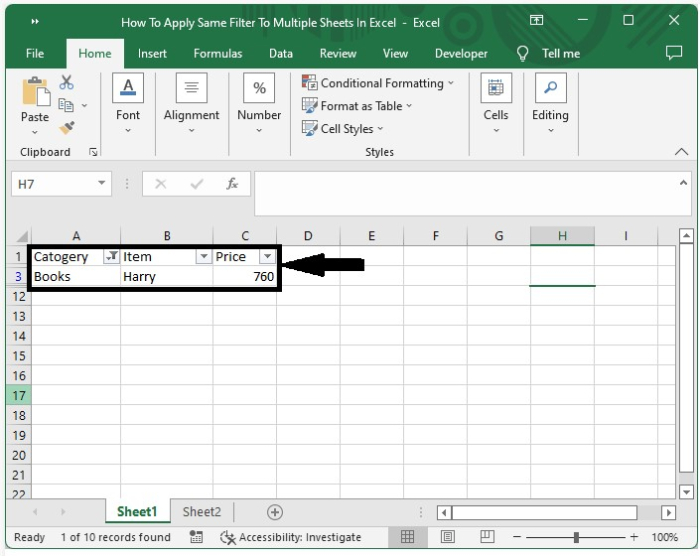Click the Cut scissors icon
Viewport: 700px width, 556px height.
pyautogui.click(x=67, y=83)
